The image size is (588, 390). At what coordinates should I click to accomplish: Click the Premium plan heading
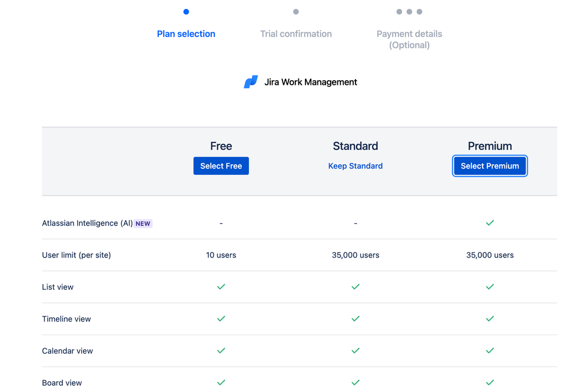pos(490,146)
